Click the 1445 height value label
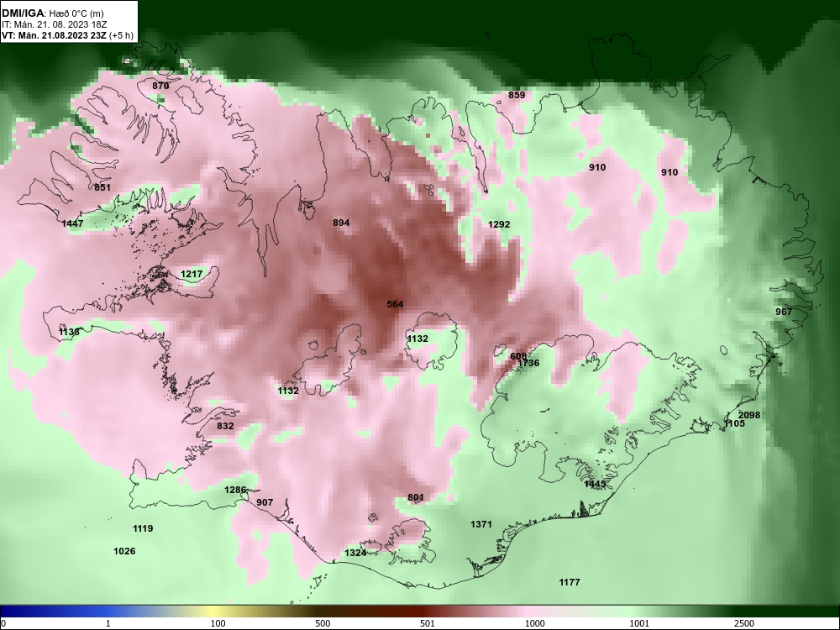This screenshot has height=630, width=840. pos(595,485)
